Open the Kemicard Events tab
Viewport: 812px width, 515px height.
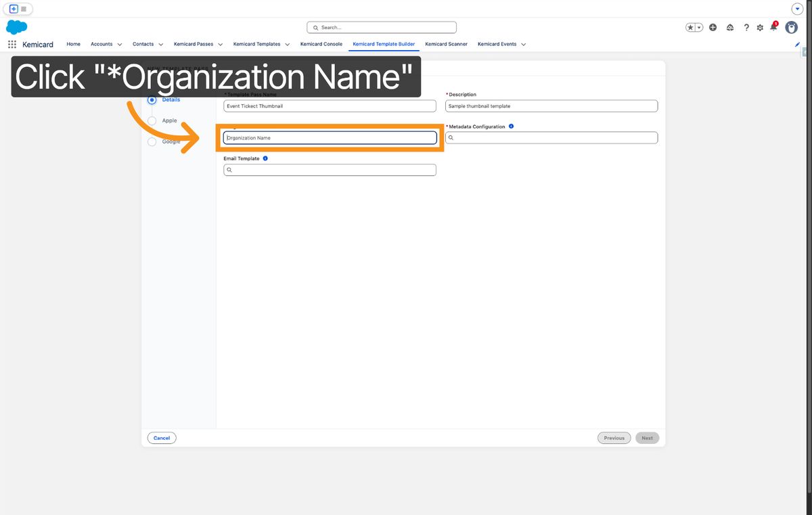tap(497, 44)
